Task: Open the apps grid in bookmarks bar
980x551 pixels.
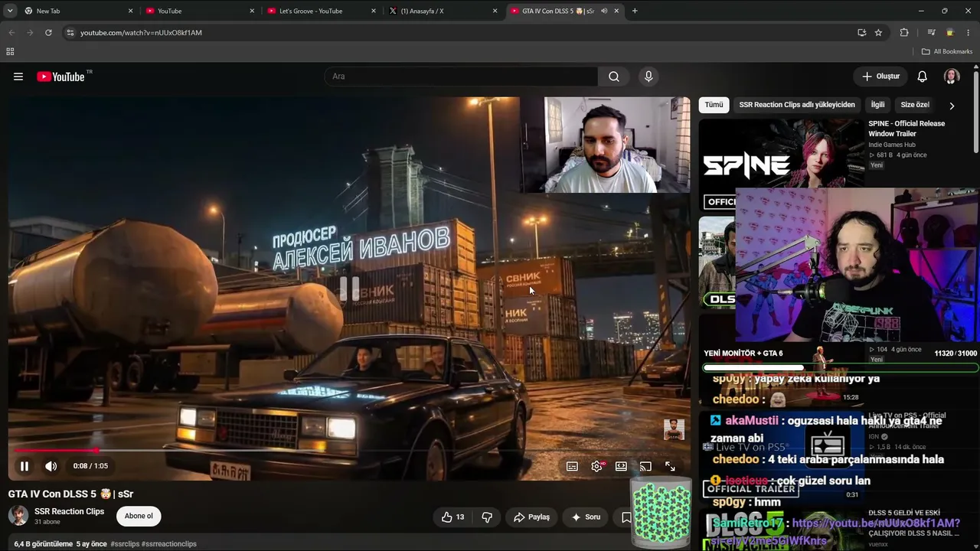Action: (x=10, y=51)
